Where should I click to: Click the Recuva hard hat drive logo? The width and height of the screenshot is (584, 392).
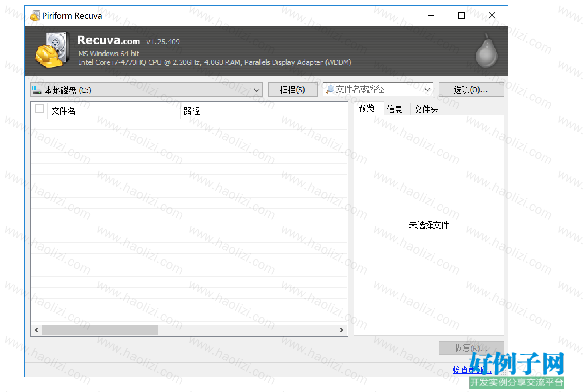tap(52, 50)
